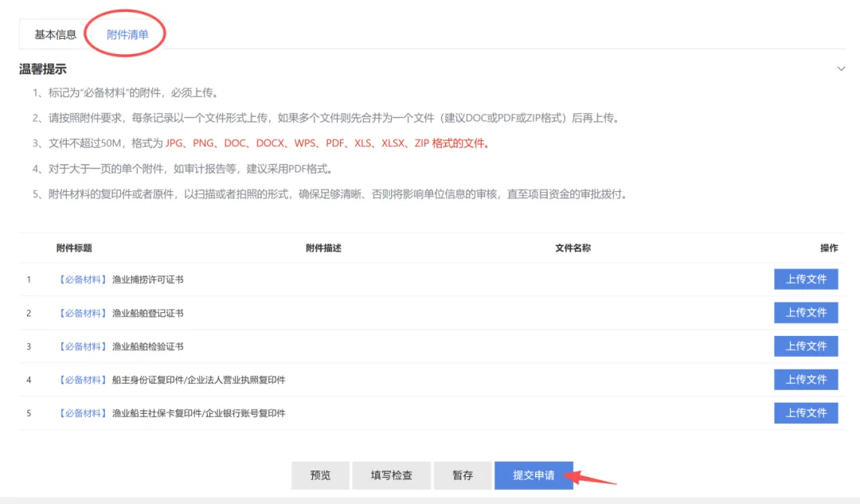Click the 附件描述 column header
Screen dimensions: 860x504
point(323,248)
